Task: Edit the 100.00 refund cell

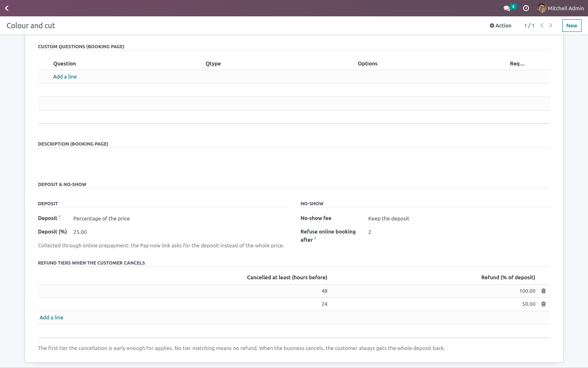Action: tap(434, 291)
